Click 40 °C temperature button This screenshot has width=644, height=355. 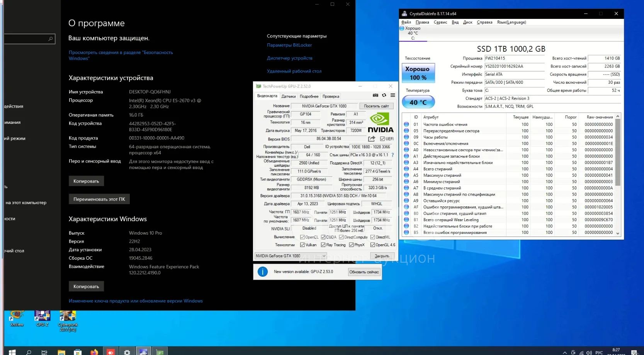point(418,102)
